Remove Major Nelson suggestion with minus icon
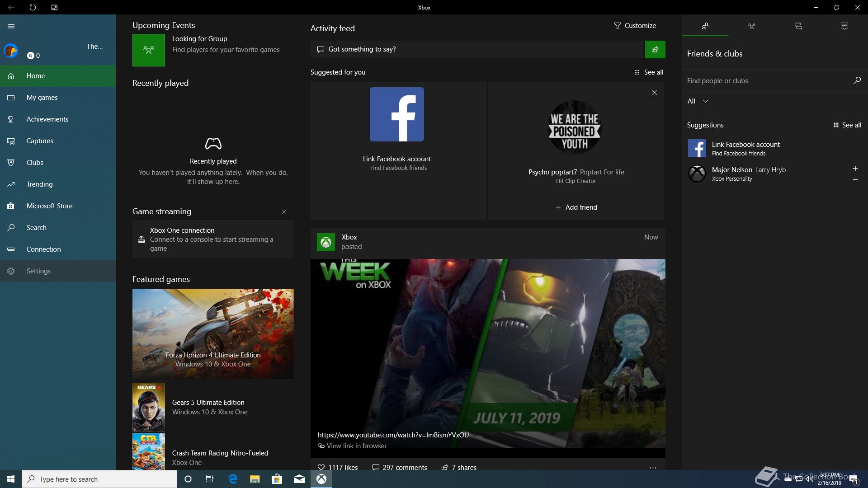 tap(855, 179)
